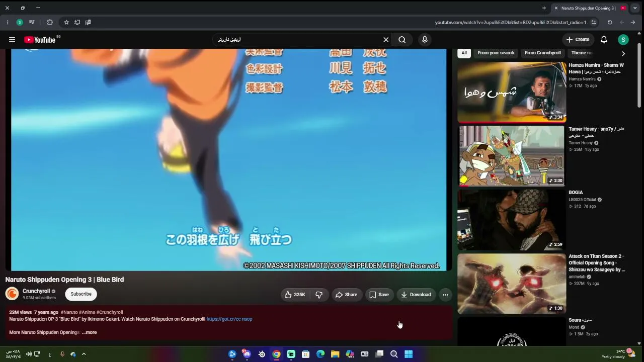Viewport: 644px width, 362px height.
Task: Show more filter chips with the arrow
Action: point(623,53)
